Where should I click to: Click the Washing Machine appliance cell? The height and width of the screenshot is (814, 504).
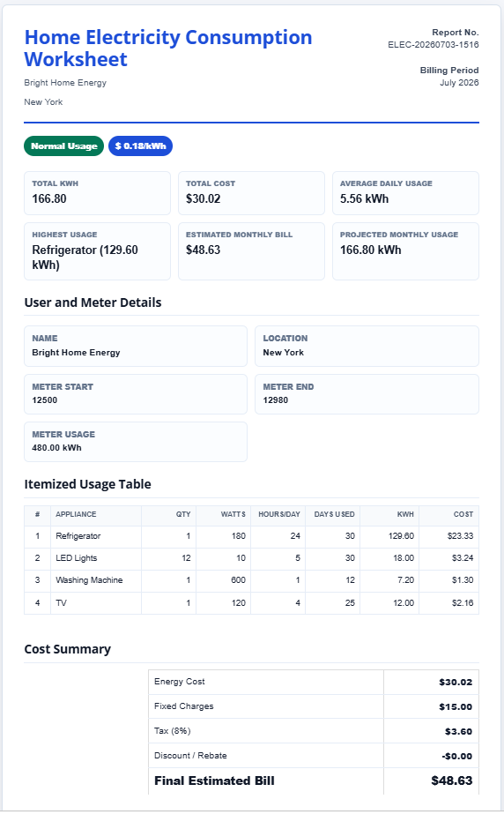[96, 580]
